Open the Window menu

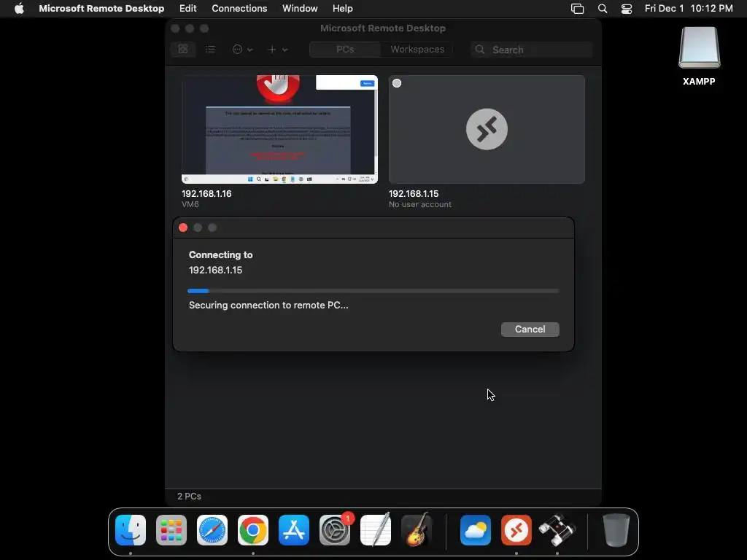coord(300,9)
